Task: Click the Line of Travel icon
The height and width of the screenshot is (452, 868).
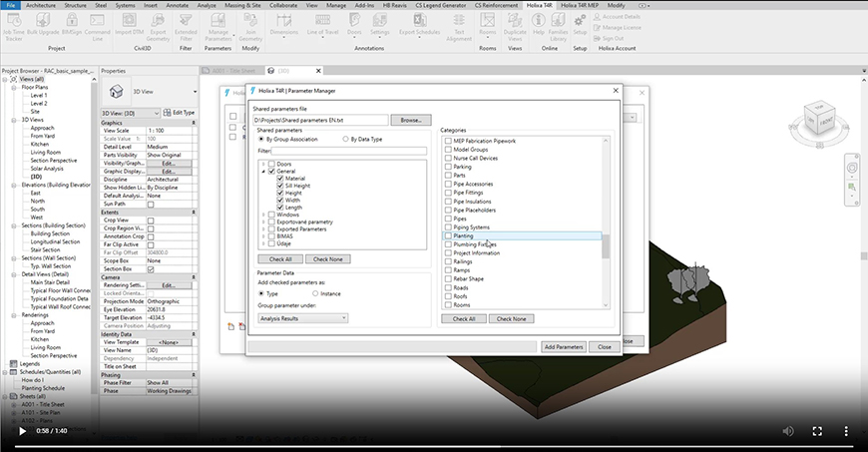Action: click(322, 25)
